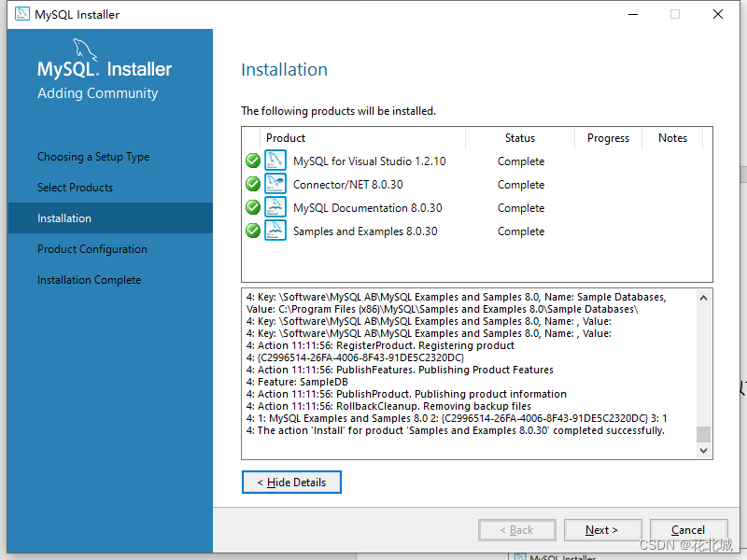The width and height of the screenshot is (747, 560).
Task: Jump to Installation Complete step
Action: point(89,280)
